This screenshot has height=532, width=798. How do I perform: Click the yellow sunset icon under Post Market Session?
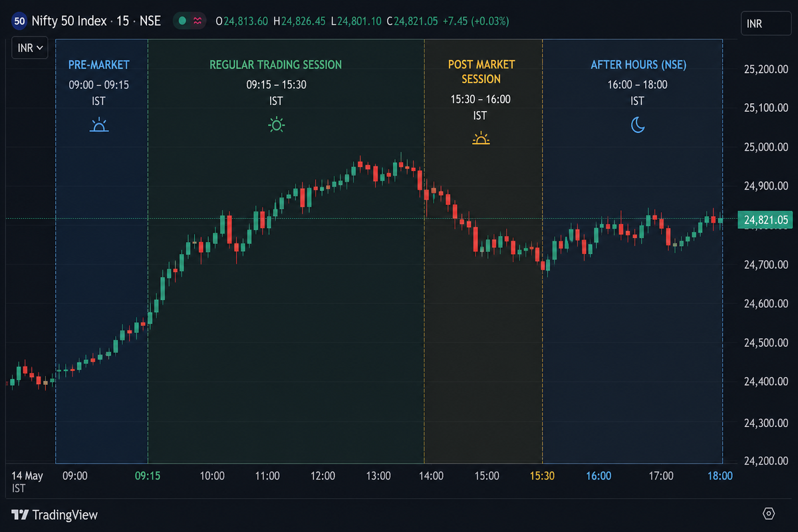[x=480, y=138]
